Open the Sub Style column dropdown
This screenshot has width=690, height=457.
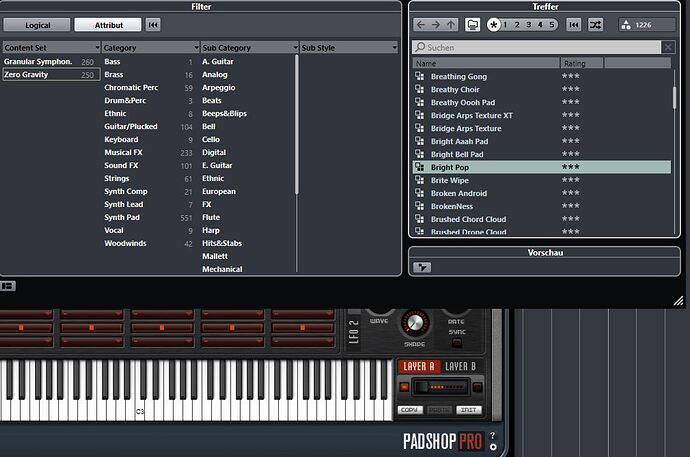pyautogui.click(x=394, y=48)
